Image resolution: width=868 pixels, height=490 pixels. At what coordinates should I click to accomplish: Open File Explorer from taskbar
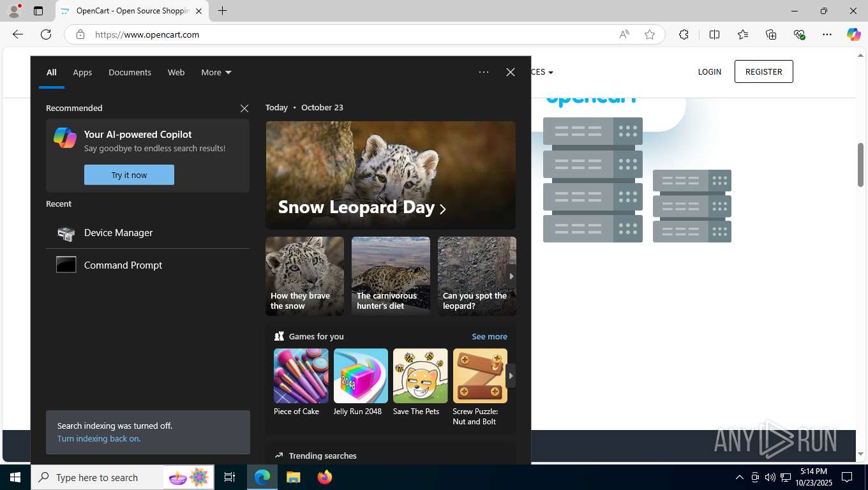pyautogui.click(x=293, y=477)
